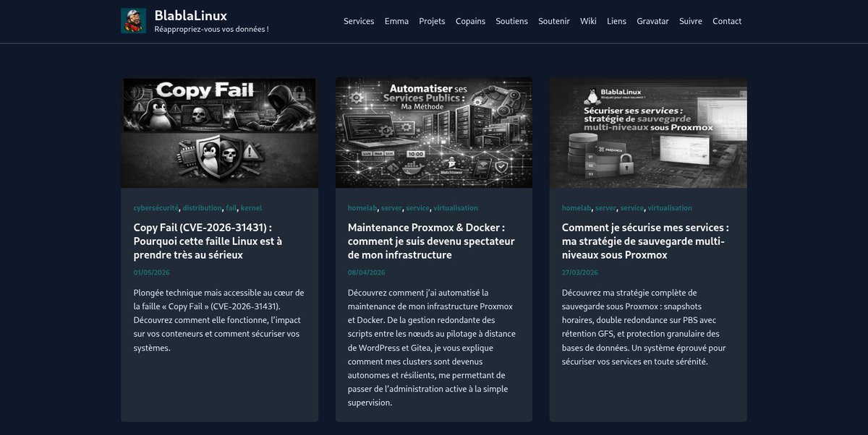This screenshot has width=868, height=435.
Task: Open the Sécuriser ses services thumbnail
Action: click(648, 133)
